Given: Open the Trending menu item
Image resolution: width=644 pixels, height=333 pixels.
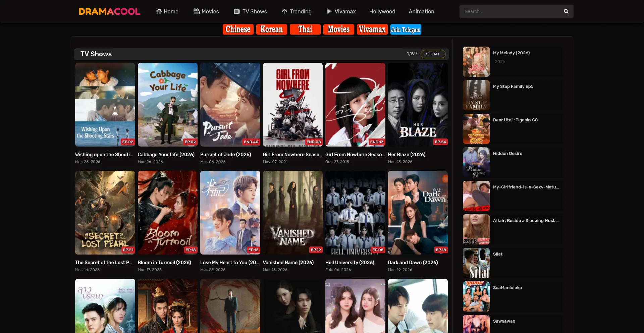Looking at the screenshot, I should click(x=297, y=11).
